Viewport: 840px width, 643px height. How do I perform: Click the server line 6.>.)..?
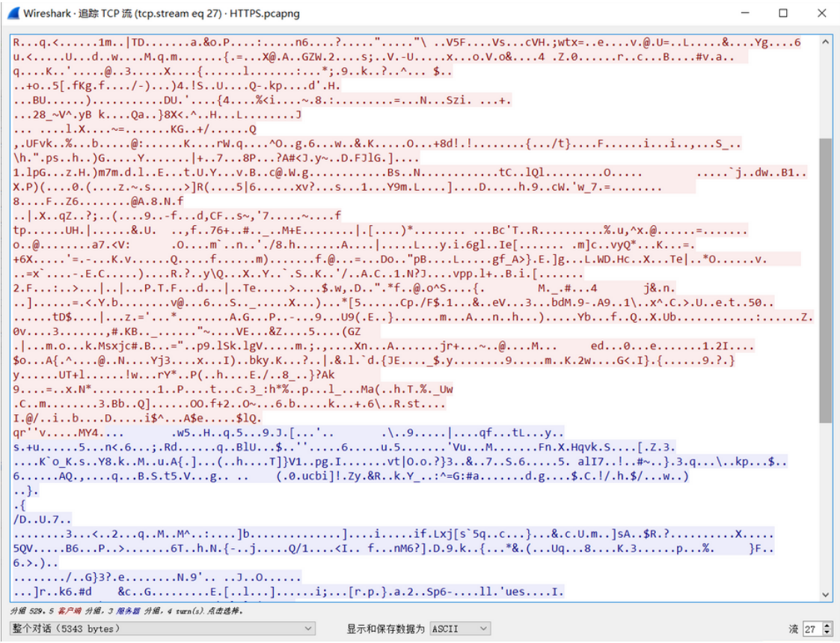[x=35, y=563]
